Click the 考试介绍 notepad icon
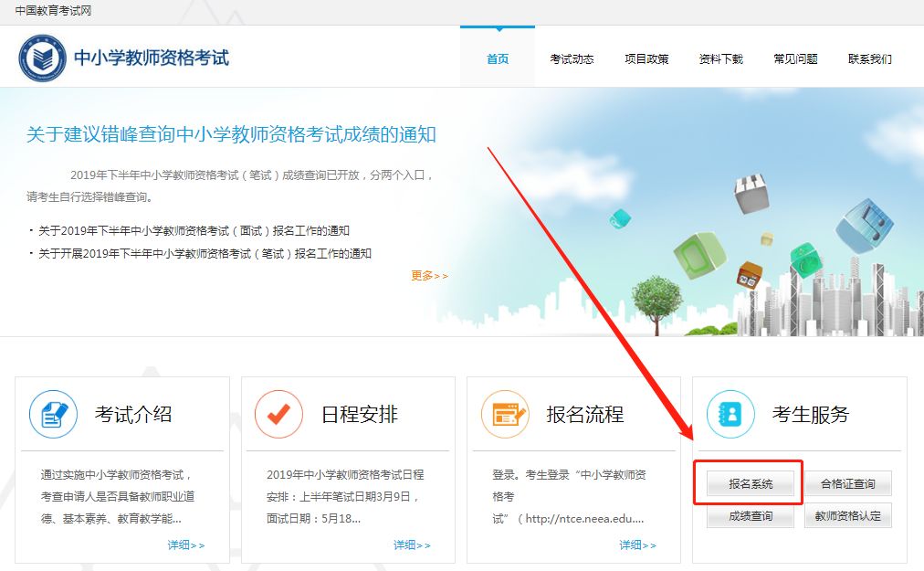This screenshot has width=924, height=571. tap(53, 414)
